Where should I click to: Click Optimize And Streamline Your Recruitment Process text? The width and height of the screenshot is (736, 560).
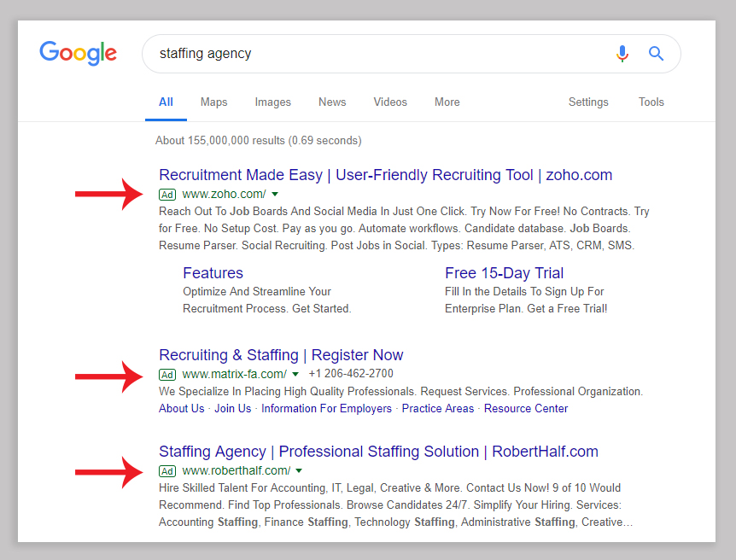267,300
